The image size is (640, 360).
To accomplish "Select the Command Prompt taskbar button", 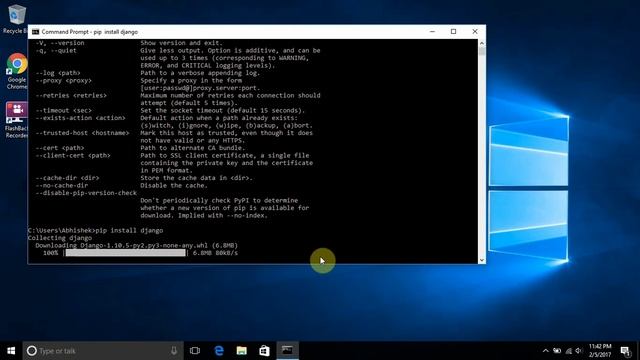I will (x=287, y=351).
